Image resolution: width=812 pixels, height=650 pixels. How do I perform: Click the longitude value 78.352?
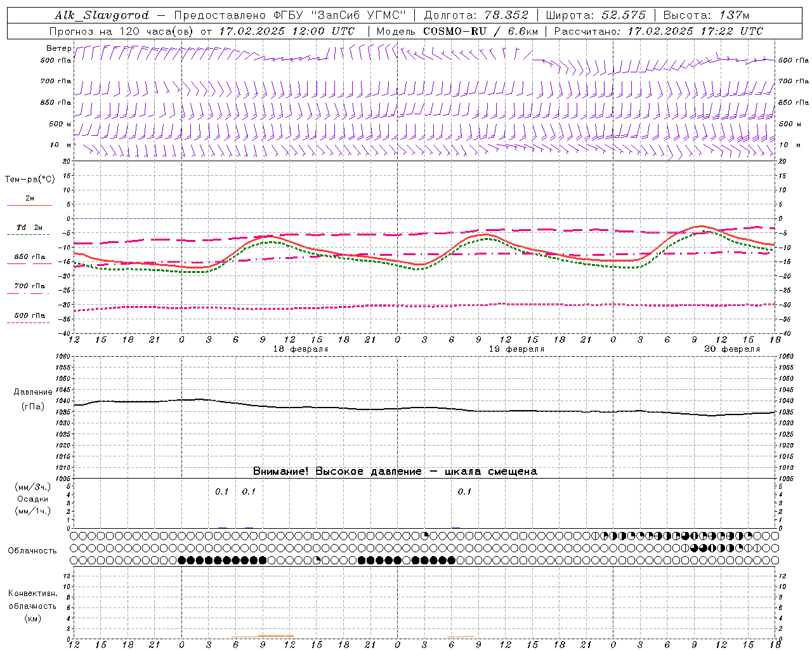click(x=507, y=15)
